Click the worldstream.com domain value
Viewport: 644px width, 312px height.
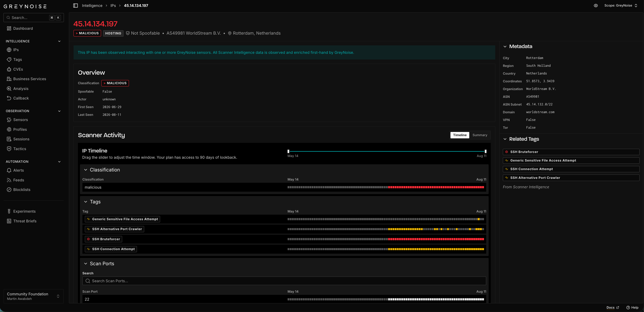pos(540,112)
